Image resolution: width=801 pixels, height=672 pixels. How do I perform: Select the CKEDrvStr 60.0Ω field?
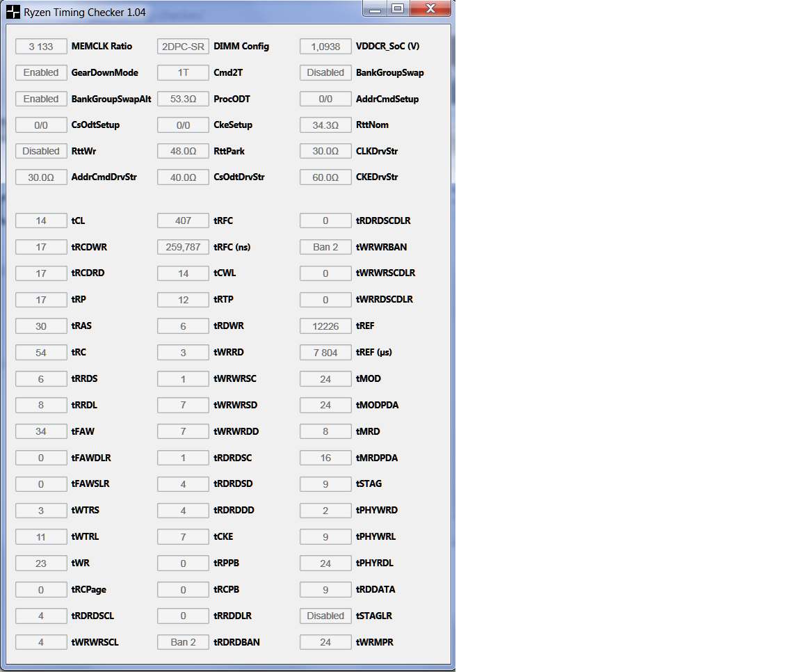coord(325,177)
